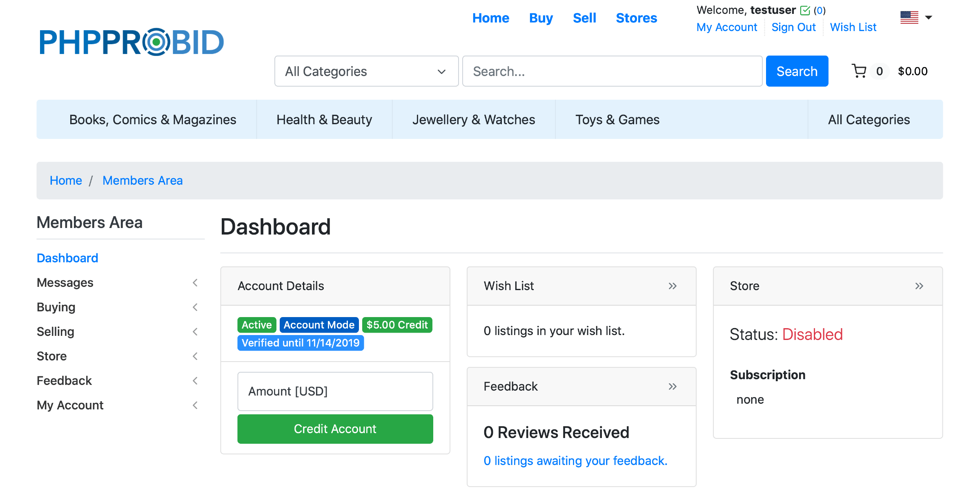Expand the Messages sidebar section
Viewport: 980px width, 494px height.
pos(195,283)
